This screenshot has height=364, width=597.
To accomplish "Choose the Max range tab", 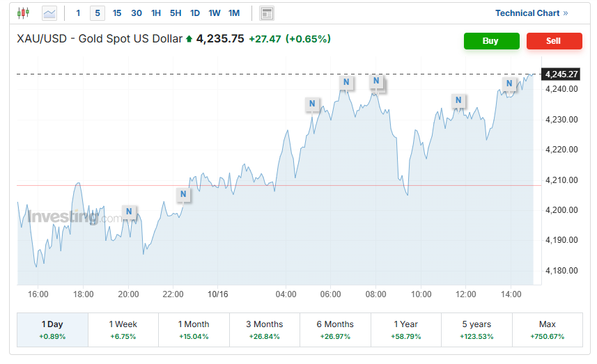I will (x=547, y=330).
